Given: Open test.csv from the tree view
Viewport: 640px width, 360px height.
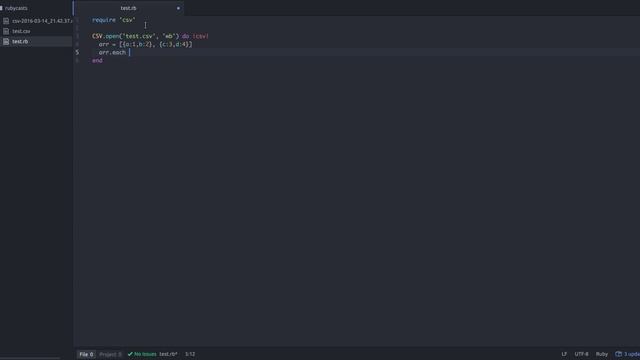Looking at the screenshot, I should coord(21,31).
